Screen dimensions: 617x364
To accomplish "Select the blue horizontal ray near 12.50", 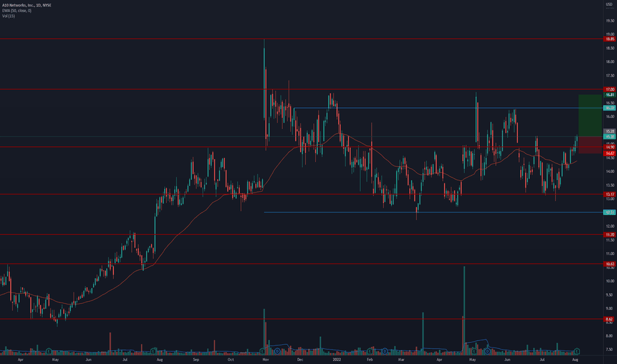I will pyautogui.click(x=433, y=212).
